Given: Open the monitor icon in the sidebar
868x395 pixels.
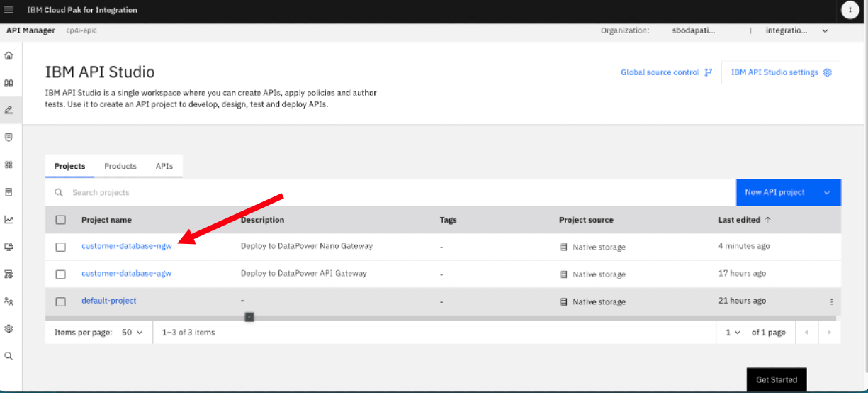Looking at the screenshot, I should click(9, 247).
